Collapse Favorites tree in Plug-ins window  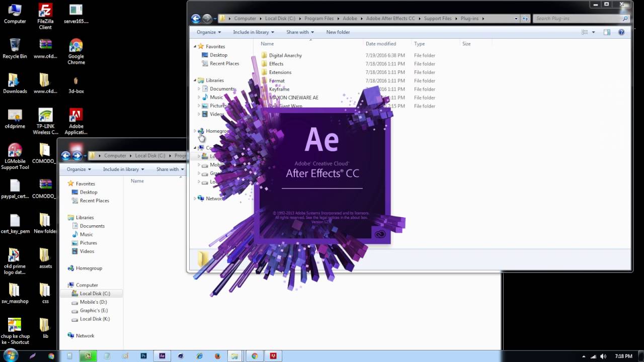click(195, 47)
